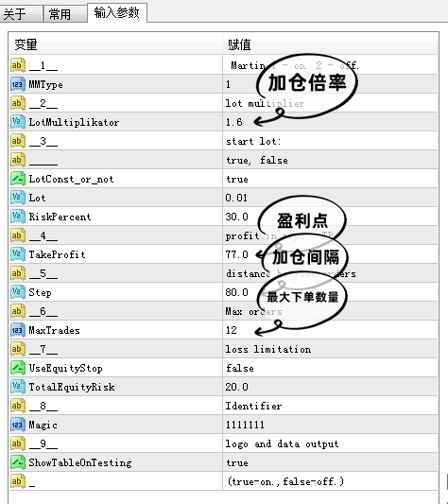This screenshot has height=504, width=448.
Task: Select the Step variable name
Action: pyautogui.click(x=40, y=293)
